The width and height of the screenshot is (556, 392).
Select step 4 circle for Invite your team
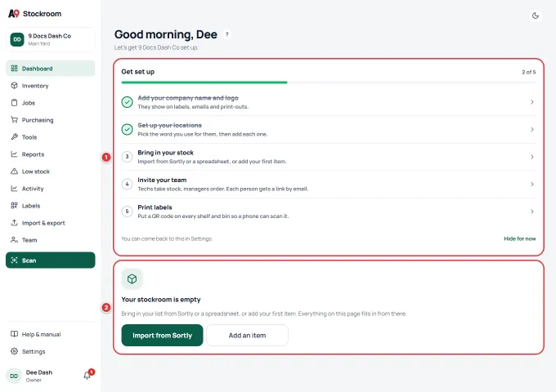click(x=127, y=184)
